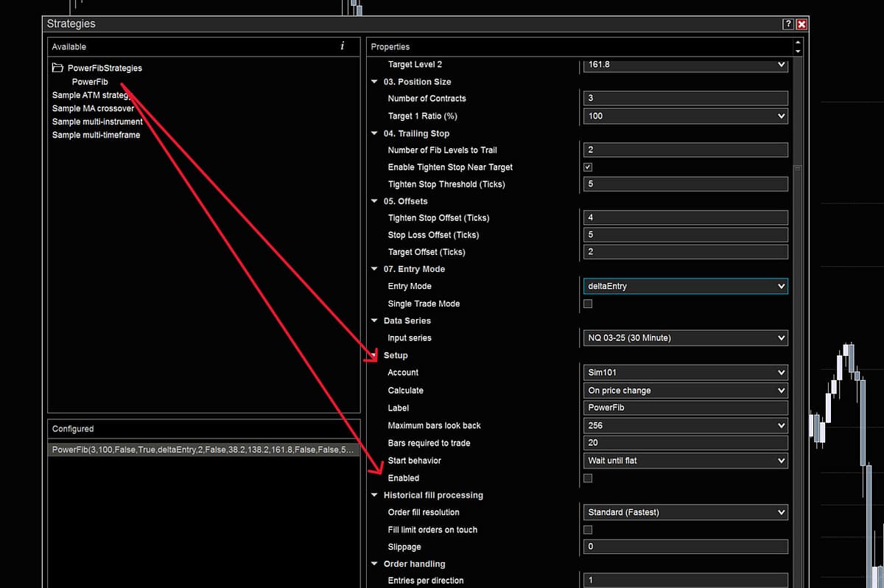Open the Entry Mode dropdown
Viewport: 884px width, 588px height.
click(684, 287)
